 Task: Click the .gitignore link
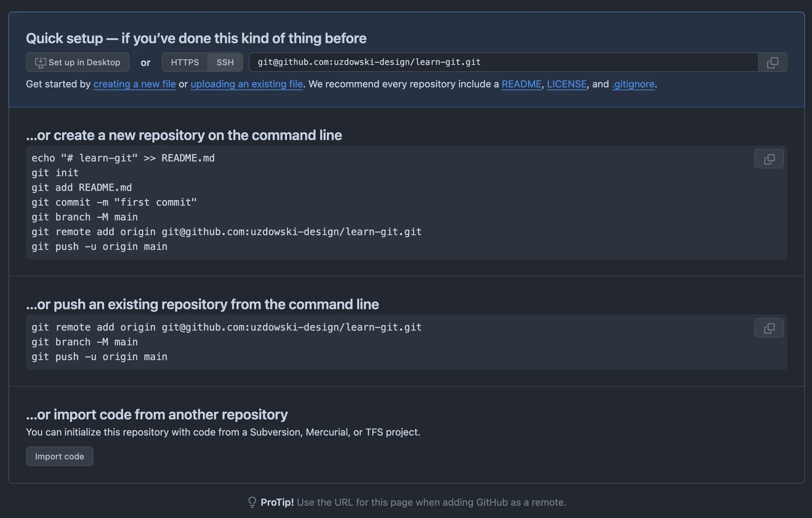633,84
